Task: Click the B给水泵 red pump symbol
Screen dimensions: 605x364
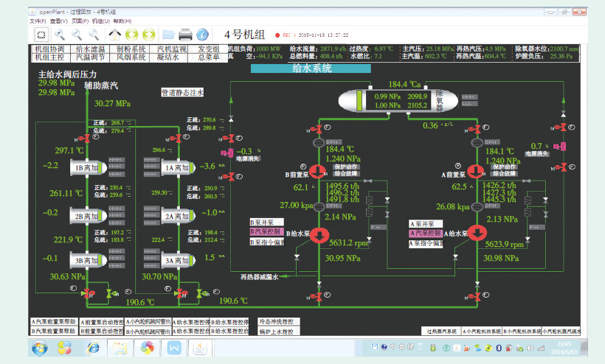Action: pos(319,235)
